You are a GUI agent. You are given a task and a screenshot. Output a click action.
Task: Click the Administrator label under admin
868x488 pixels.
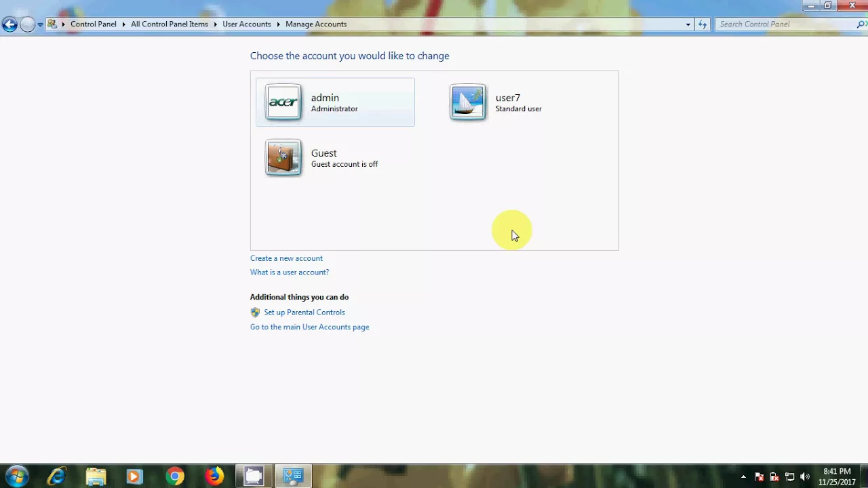point(334,109)
